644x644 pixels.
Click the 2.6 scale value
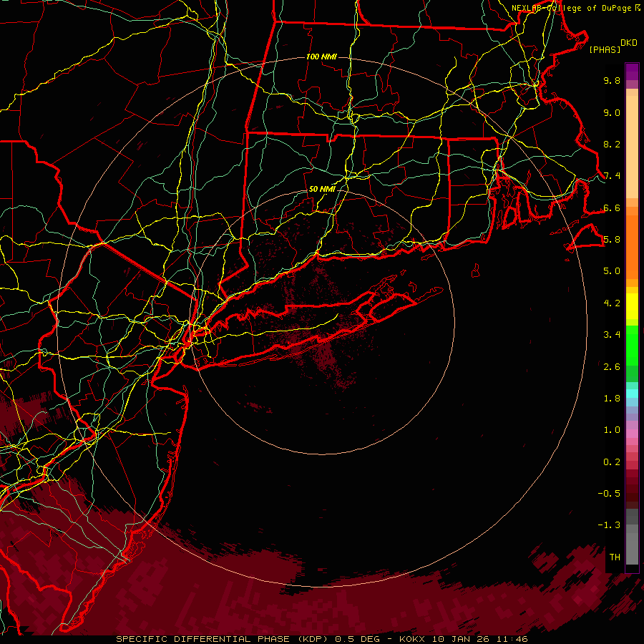[x=612, y=367]
